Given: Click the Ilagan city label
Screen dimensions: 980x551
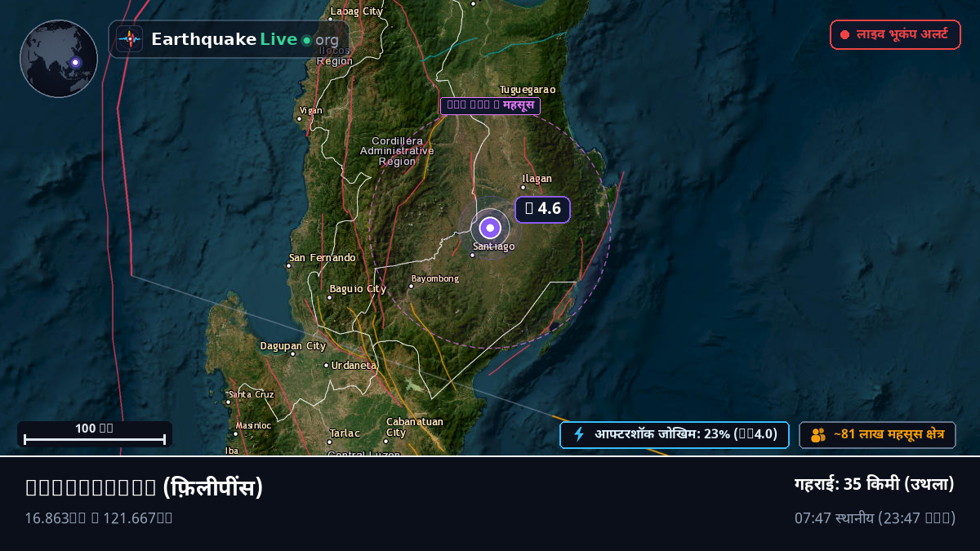Looking at the screenshot, I should coord(537,179).
